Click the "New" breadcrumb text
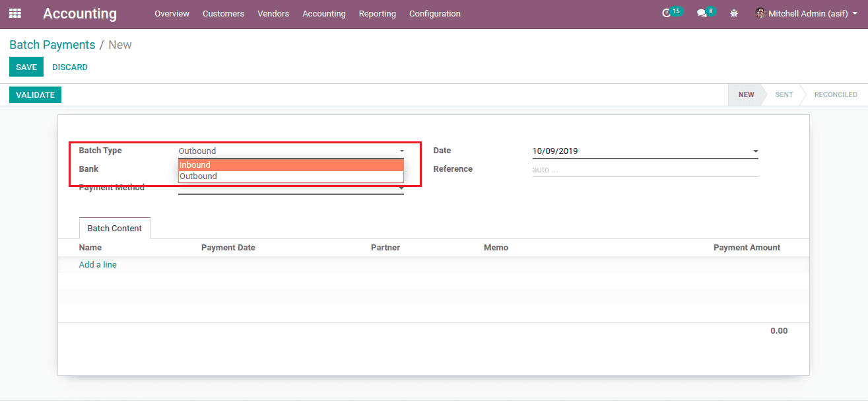The height and width of the screenshot is (401, 868). tap(120, 45)
